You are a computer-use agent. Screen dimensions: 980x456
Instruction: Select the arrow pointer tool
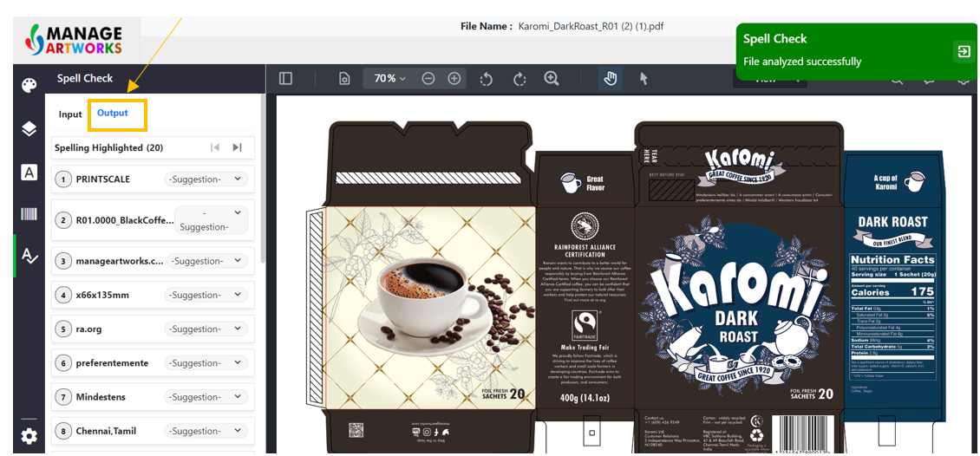(644, 78)
